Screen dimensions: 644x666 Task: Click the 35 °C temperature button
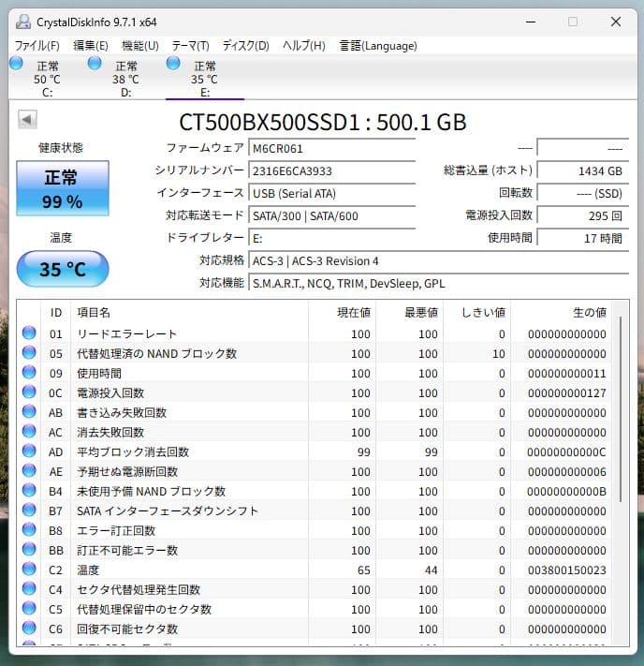tap(63, 269)
